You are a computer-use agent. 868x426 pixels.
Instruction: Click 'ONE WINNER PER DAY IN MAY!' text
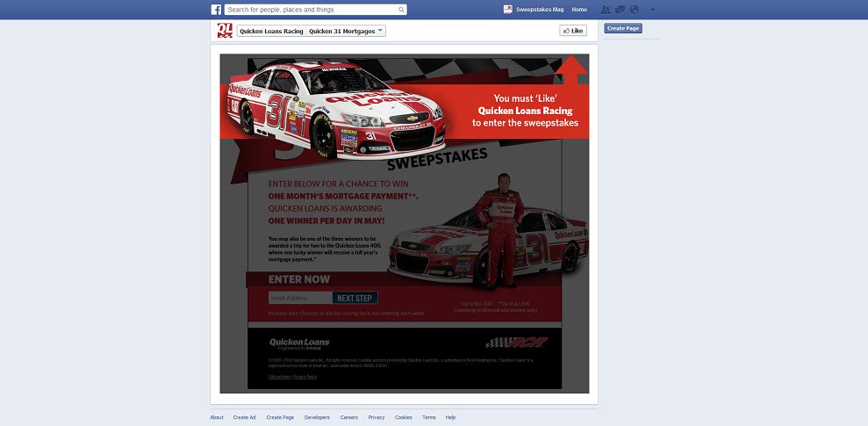tap(326, 221)
